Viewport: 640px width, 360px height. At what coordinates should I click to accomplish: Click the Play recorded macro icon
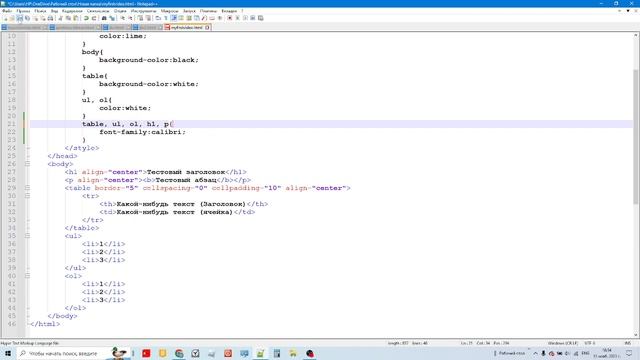click(x=245, y=18)
